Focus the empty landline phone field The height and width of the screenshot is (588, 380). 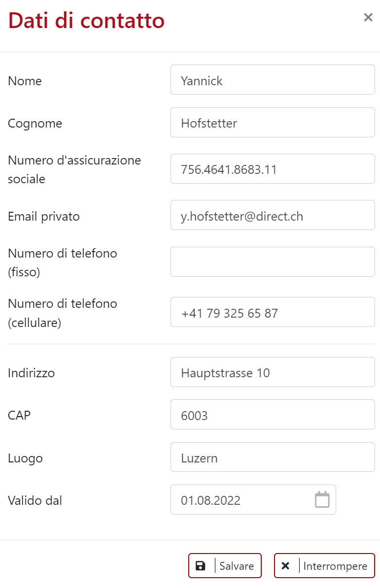[272, 262]
